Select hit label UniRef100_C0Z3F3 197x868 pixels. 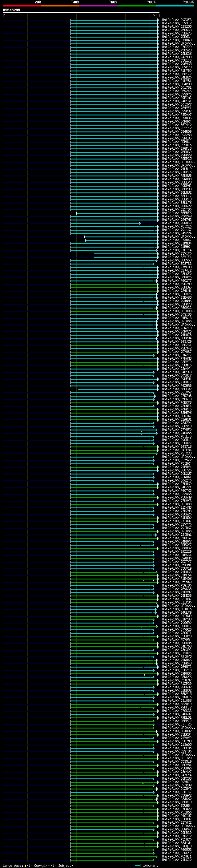point(176,20)
